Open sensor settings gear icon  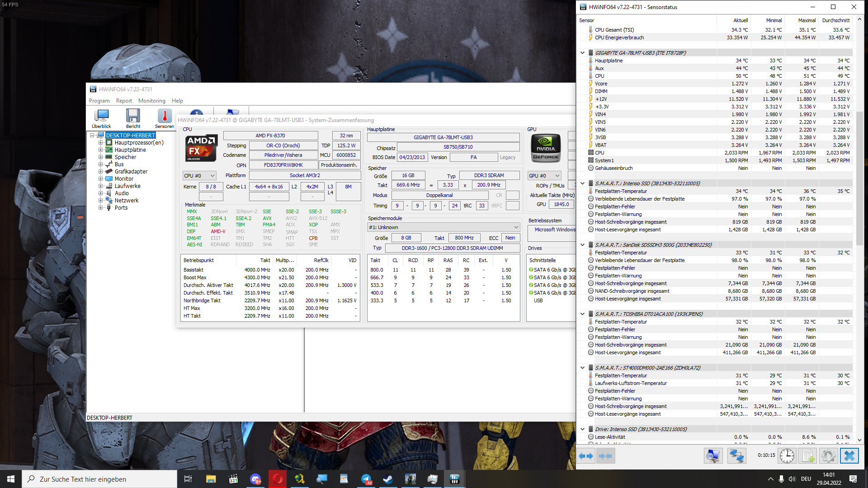coord(828,456)
